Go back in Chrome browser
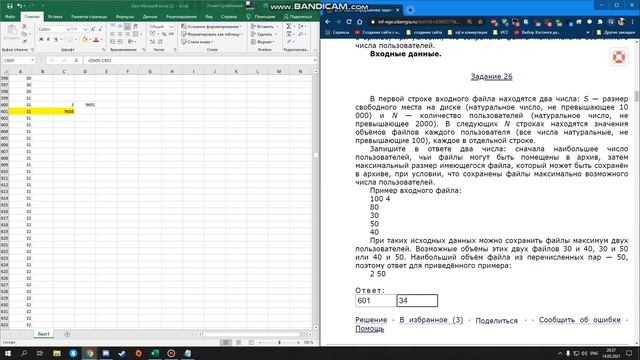The width and height of the screenshot is (640, 360). 328,22
